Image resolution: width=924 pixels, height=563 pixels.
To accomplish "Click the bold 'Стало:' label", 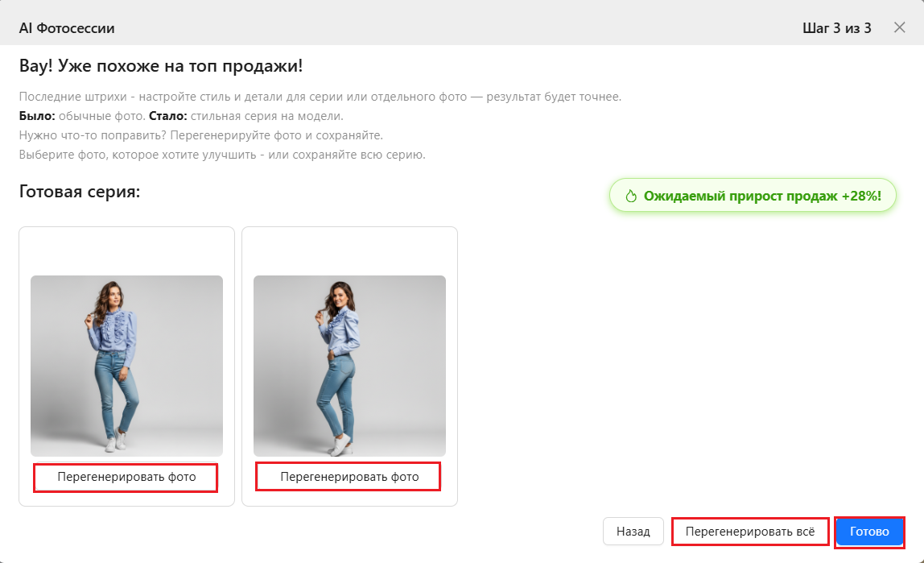I will pyautogui.click(x=167, y=116).
